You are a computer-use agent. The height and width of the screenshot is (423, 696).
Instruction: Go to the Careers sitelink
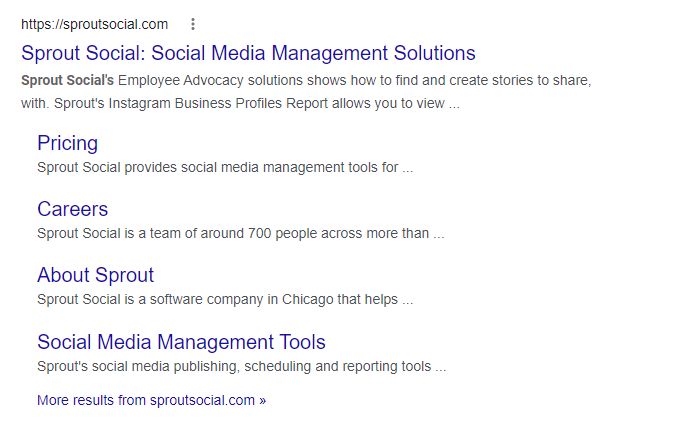tap(72, 209)
